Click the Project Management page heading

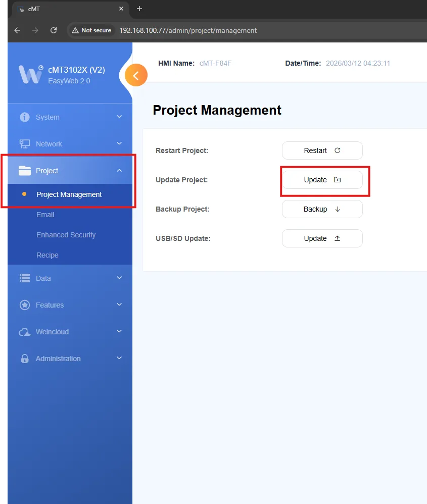[x=217, y=110]
